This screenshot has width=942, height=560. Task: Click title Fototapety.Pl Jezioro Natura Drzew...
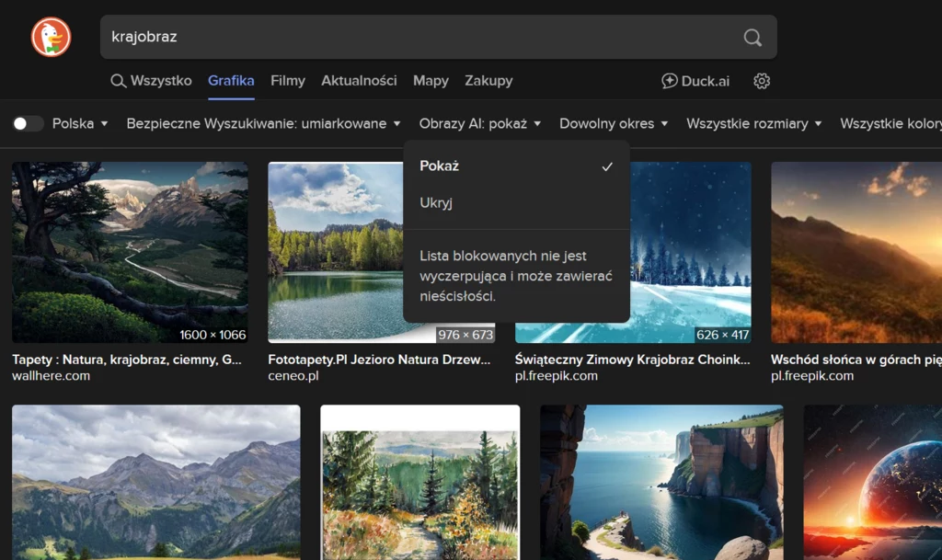379,360
